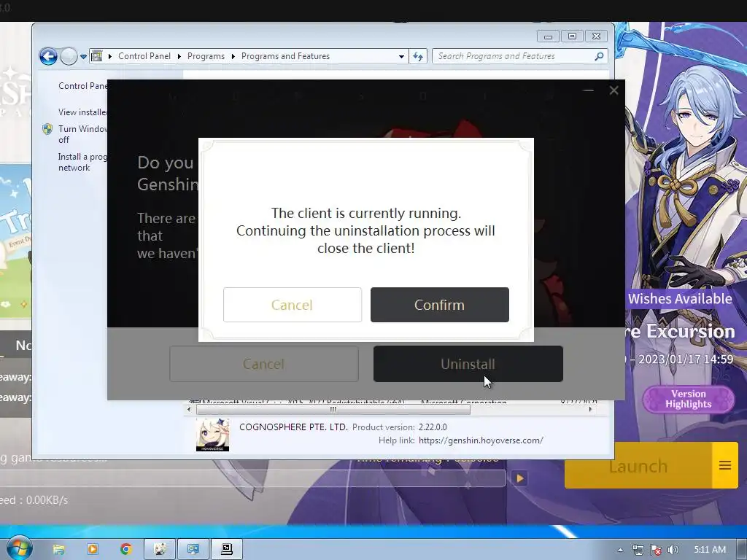
Task: Select Programs and Features breadcrumb
Action: (285, 56)
